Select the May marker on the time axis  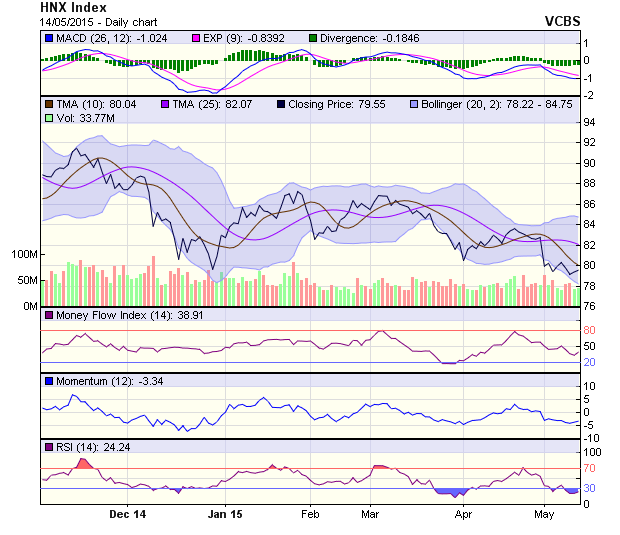[x=544, y=515]
